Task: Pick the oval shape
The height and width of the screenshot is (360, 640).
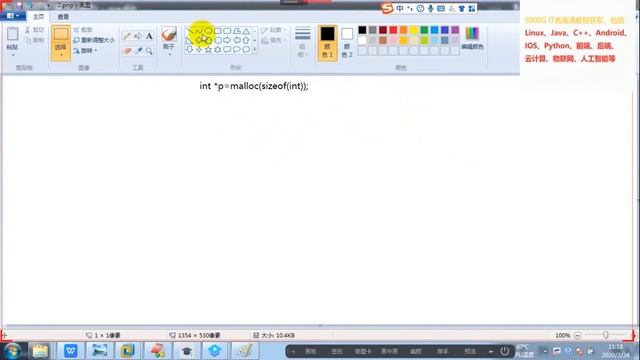Action: point(208,31)
